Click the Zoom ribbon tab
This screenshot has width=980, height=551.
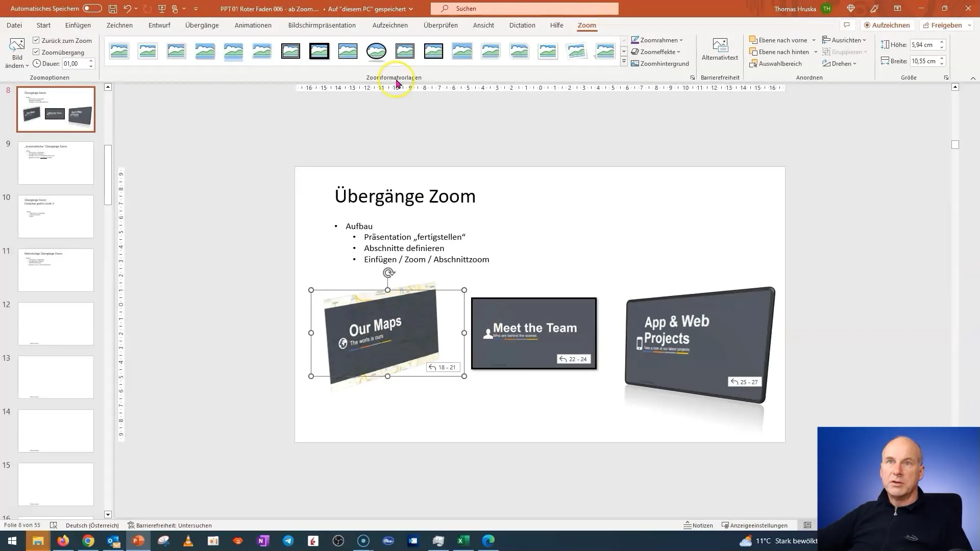[x=587, y=25]
